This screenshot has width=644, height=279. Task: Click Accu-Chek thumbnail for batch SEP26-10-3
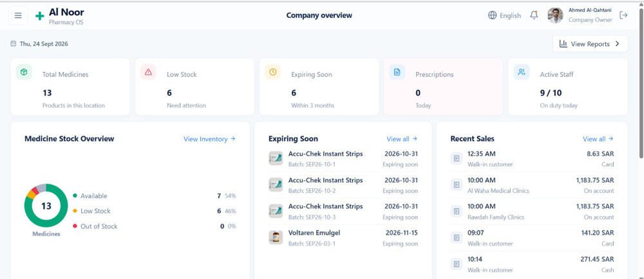point(276,211)
